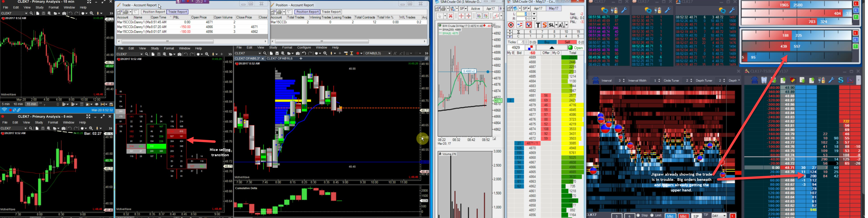Click the Sell button in the Crude Oil DOM
Screen dimensions: 868x218
pyautogui.click(x=567, y=42)
